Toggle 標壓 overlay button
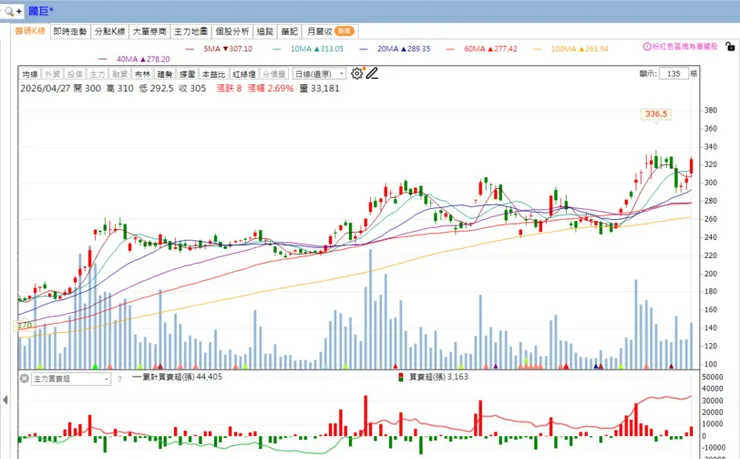This screenshot has height=459, width=740. point(187,74)
